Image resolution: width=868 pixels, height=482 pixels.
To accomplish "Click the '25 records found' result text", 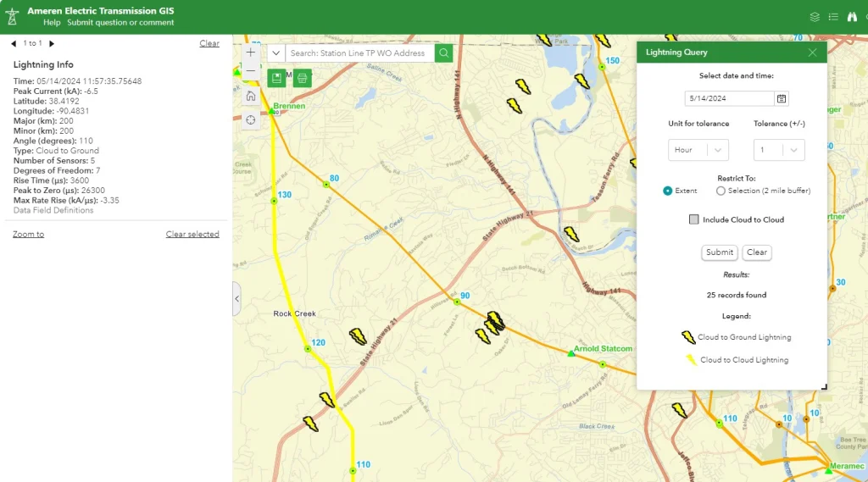I will point(737,295).
